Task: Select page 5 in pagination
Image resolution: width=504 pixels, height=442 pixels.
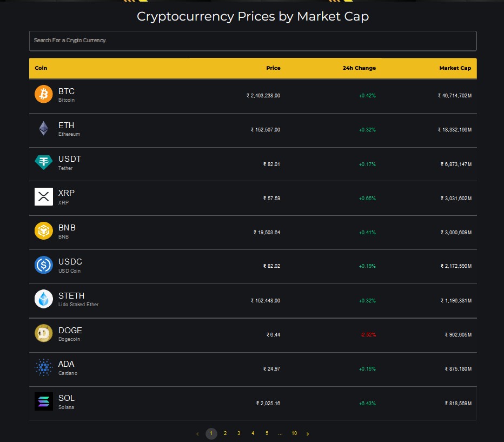Action: coord(267,433)
